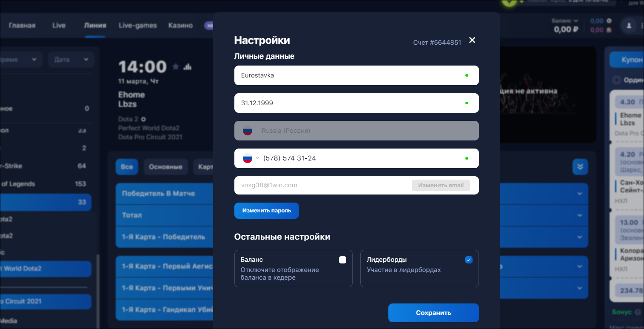Select the Основные markets filter tab
Screen dimensions: 644x329
coord(165,167)
